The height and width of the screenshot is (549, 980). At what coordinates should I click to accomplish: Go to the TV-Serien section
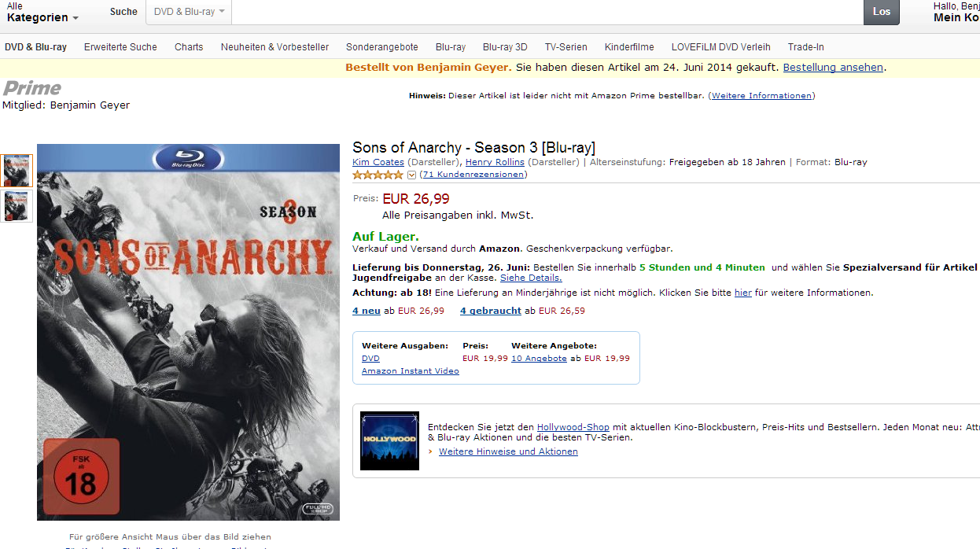click(x=566, y=47)
